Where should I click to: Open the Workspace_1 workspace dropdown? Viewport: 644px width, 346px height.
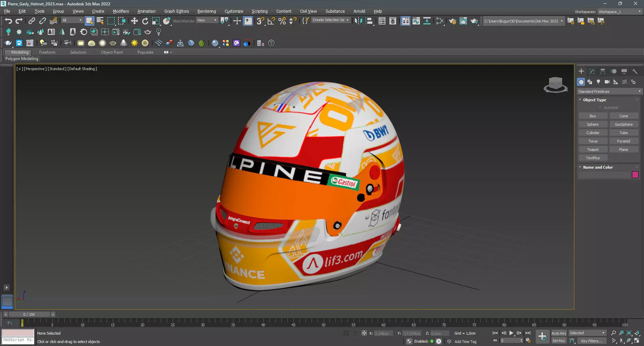click(x=620, y=12)
